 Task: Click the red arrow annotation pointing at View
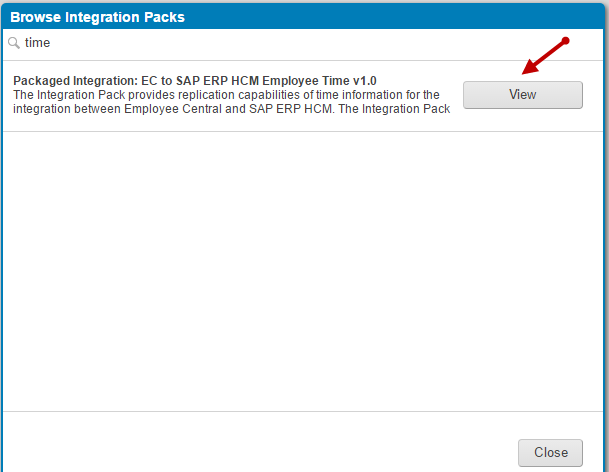pos(546,57)
